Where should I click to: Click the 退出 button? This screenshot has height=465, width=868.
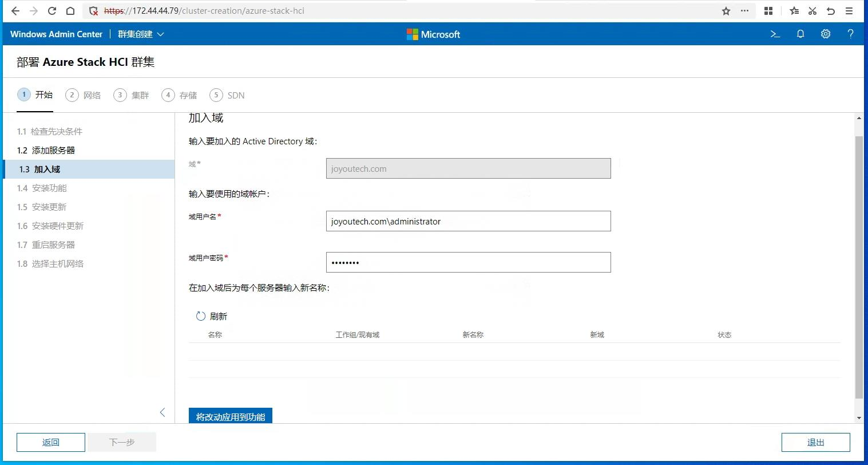click(x=816, y=442)
